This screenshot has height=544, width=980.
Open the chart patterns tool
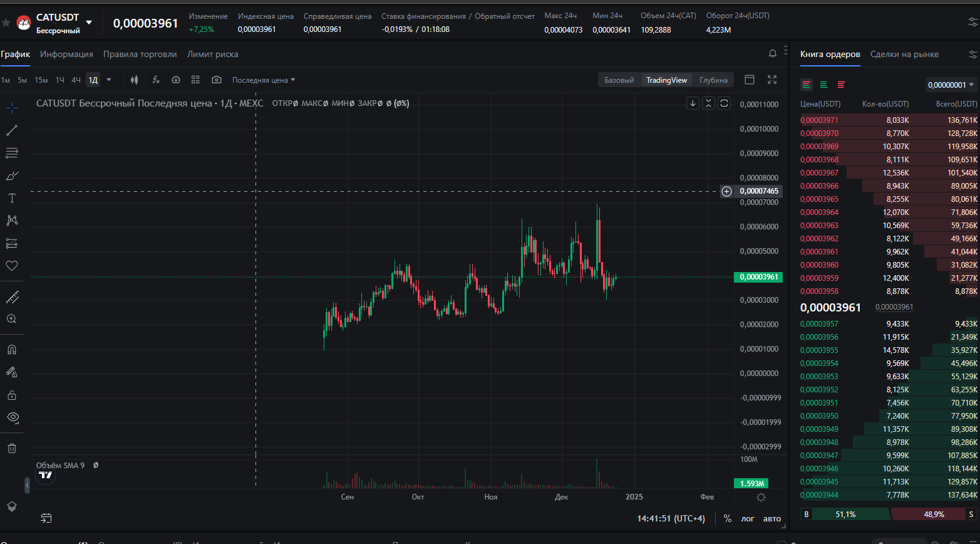pos(12,221)
